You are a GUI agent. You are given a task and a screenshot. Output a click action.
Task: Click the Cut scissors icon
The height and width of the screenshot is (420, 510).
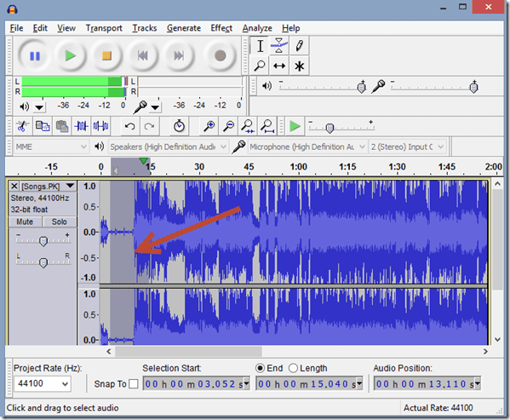22,126
